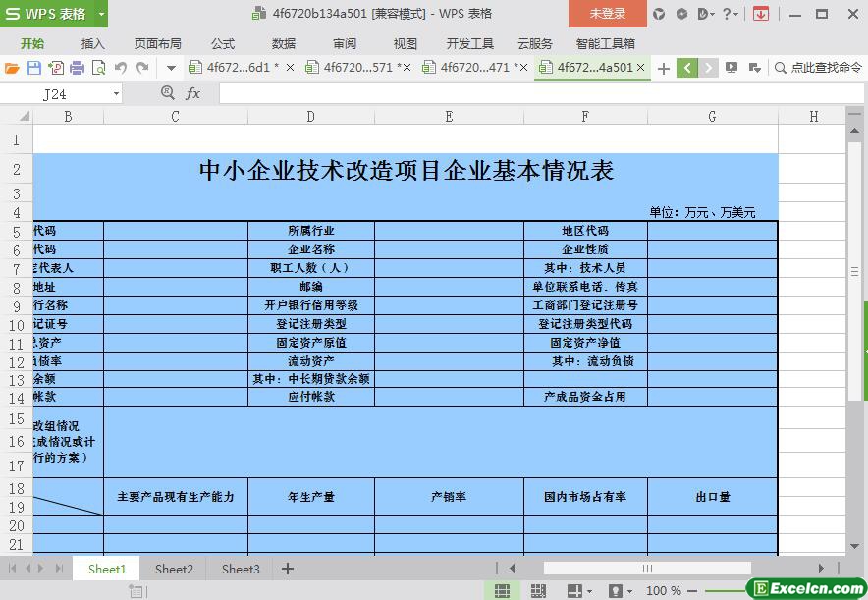Click the red download/collapse ribbon icon
The height and width of the screenshot is (600, 868).
[x=761, y=14]
